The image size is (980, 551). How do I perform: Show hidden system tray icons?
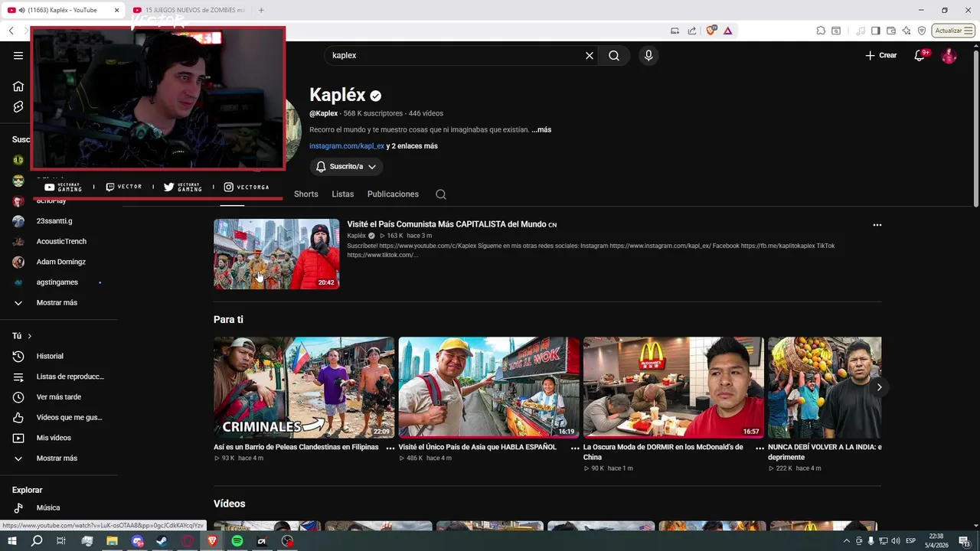[x=847, y=541]
